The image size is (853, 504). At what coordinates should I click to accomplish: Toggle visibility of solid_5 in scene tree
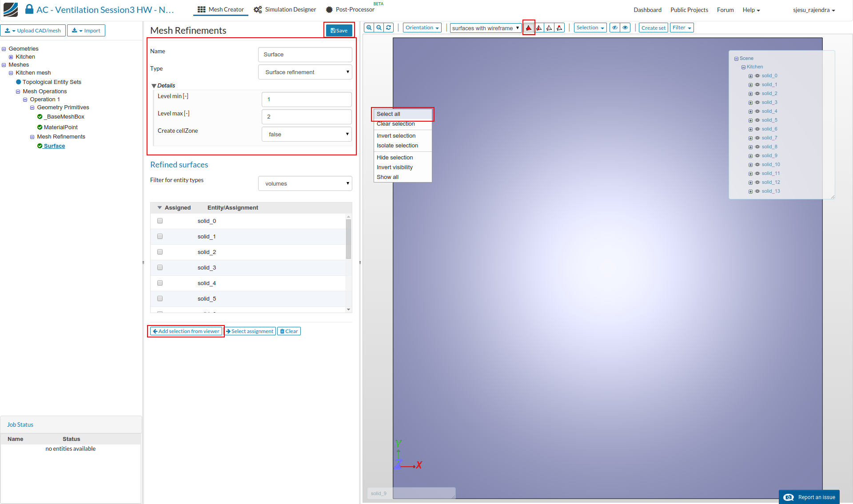click(757, 120)
